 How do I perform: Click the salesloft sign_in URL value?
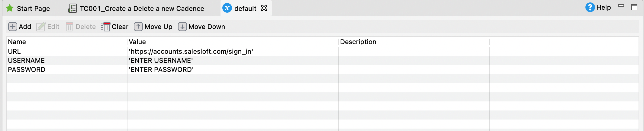[191, 52]
